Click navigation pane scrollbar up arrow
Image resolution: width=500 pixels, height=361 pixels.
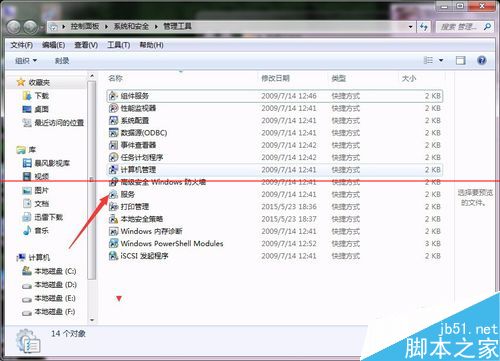(x=92, y=76)
